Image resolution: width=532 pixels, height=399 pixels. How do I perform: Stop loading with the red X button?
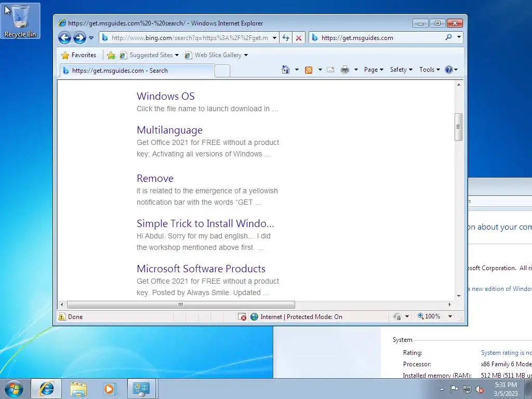pos(299,37)
